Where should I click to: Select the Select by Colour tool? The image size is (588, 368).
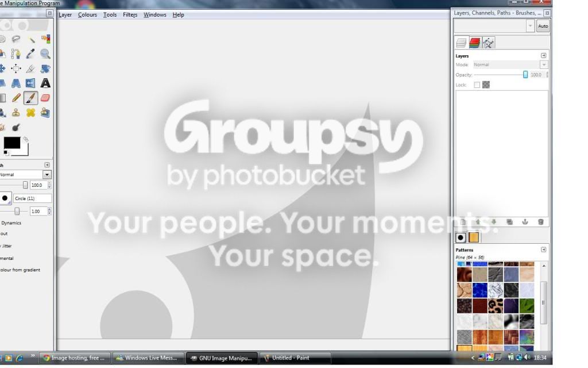click(x=45, y=39)
